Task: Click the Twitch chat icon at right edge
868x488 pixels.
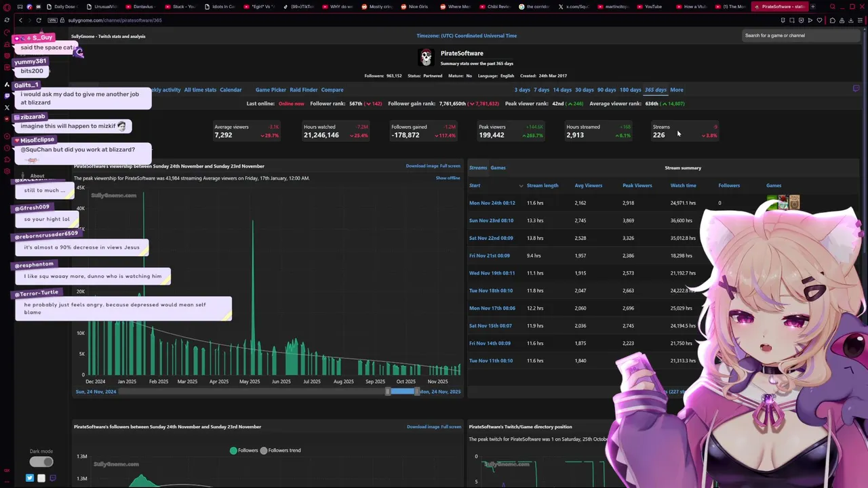Action: tap(856, 88)
